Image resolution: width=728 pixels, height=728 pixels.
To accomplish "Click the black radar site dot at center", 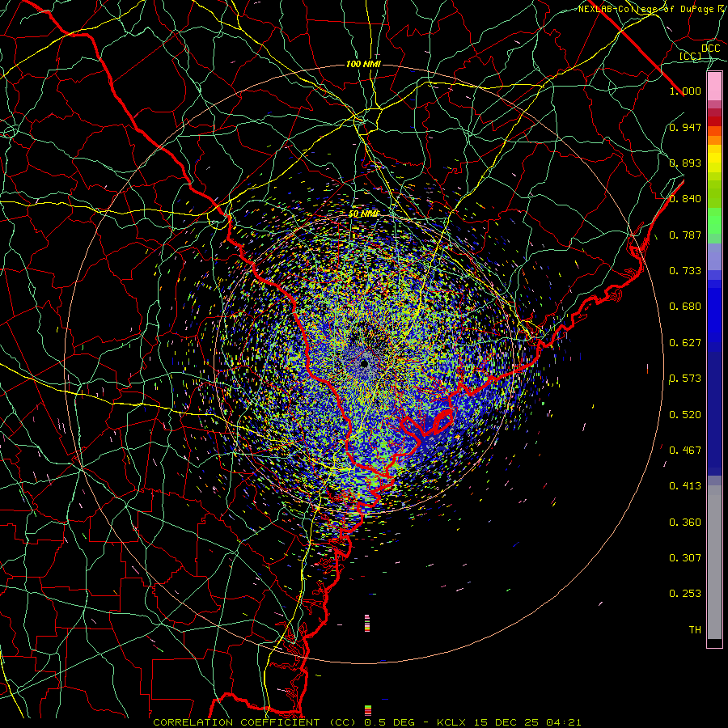I will [x=365, y=364].
